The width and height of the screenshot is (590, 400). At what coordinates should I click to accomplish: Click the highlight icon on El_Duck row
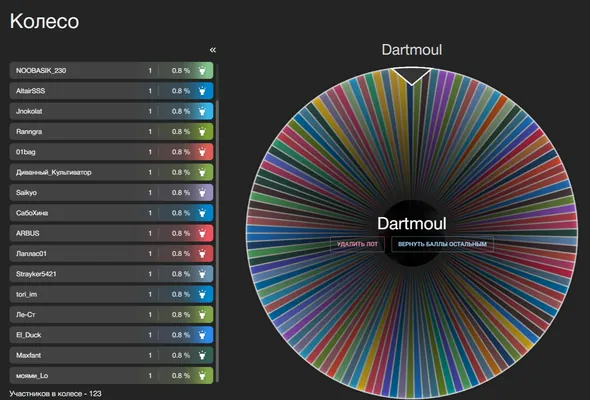[x=202, y=335]
